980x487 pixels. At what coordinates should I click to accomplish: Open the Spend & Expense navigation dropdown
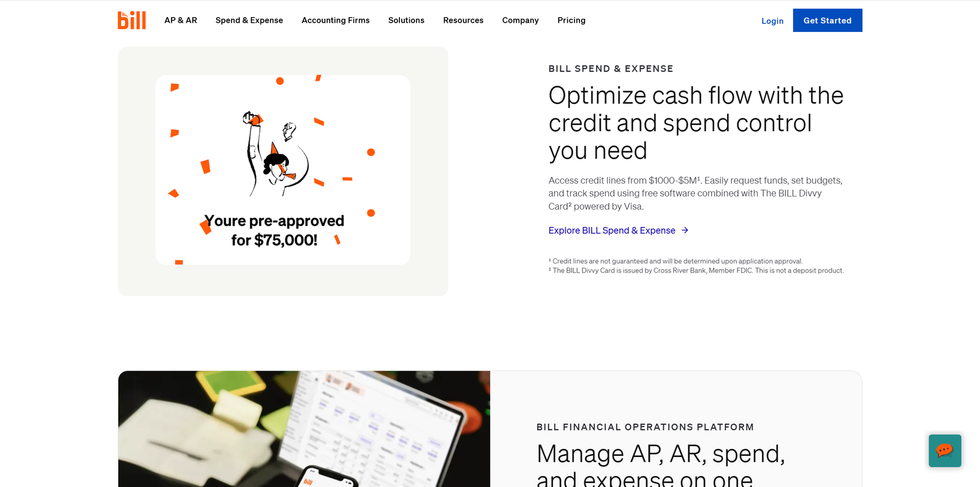tap(249, 20)
